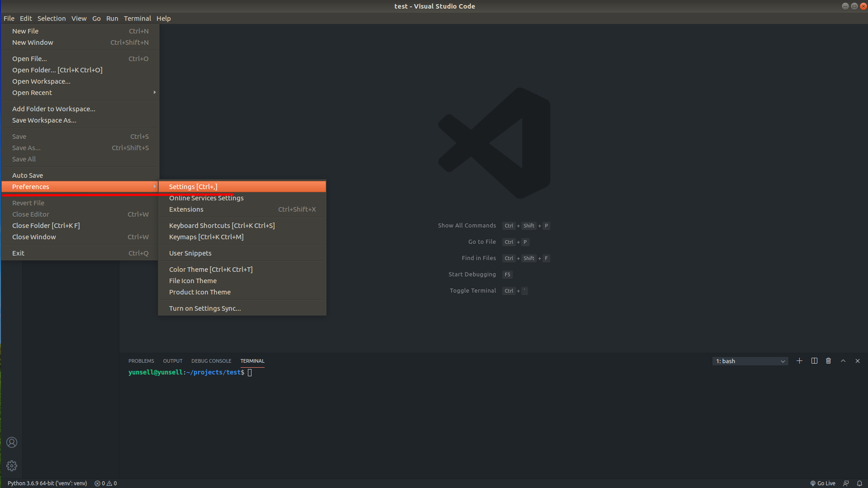This screenshot has width=868, height=488.
Task: Open Keyboard Shortcuts entry
Action: tap(242, 226)
